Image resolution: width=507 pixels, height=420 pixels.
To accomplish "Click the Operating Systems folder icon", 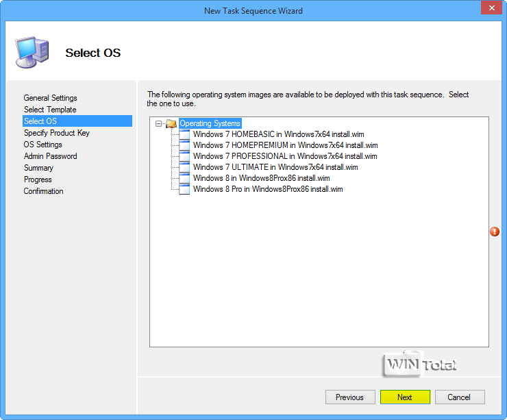I will click(171, 123).
